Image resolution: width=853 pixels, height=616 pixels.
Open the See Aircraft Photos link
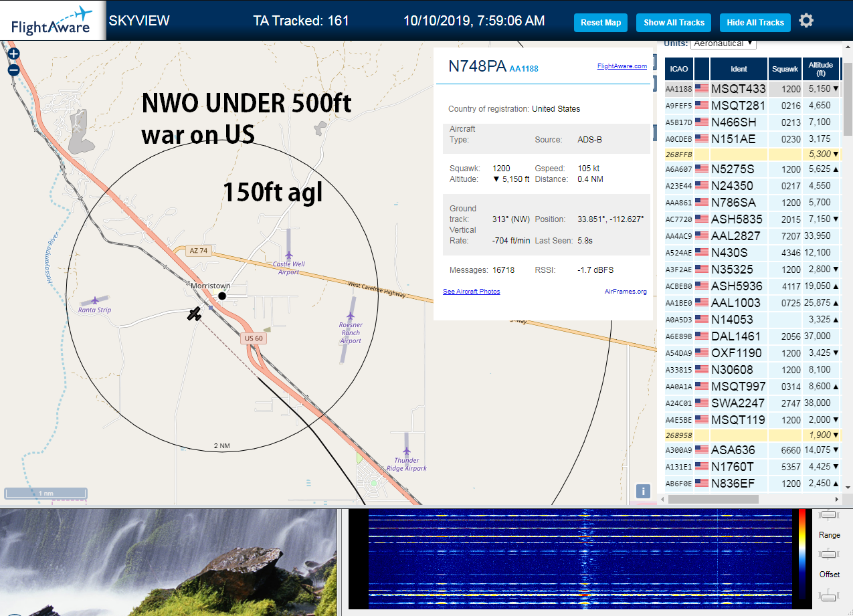[472, 292]
